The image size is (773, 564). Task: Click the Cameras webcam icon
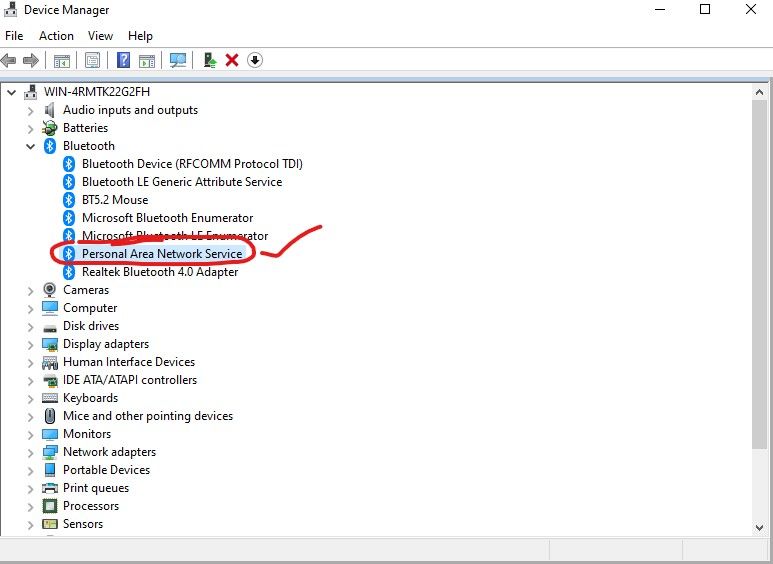coord(49,289)
